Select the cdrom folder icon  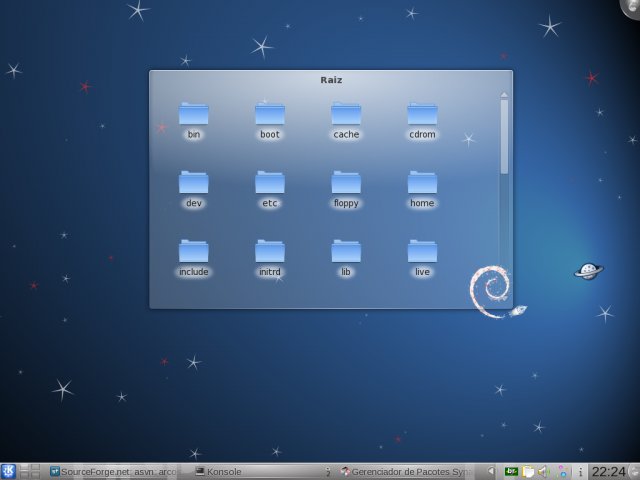tap(422, 114)
